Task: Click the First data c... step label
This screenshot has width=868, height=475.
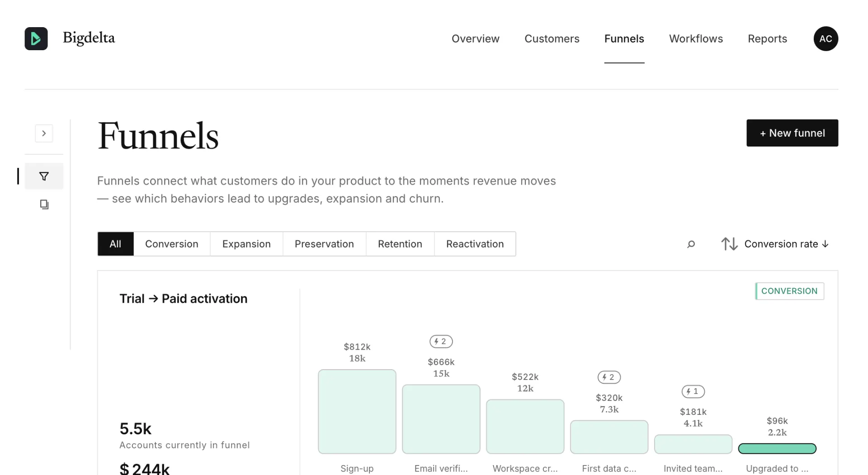Action: [x=609, y=469]
